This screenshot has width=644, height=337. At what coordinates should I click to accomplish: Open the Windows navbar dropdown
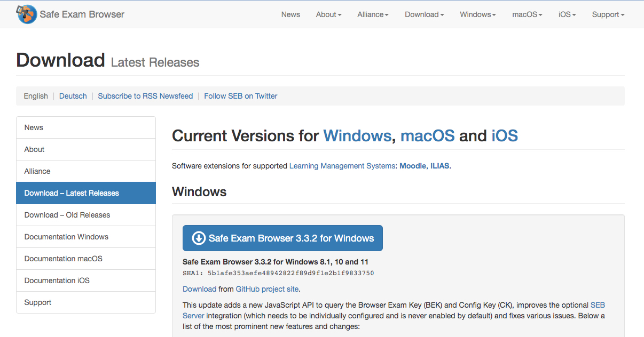point(477,14)
